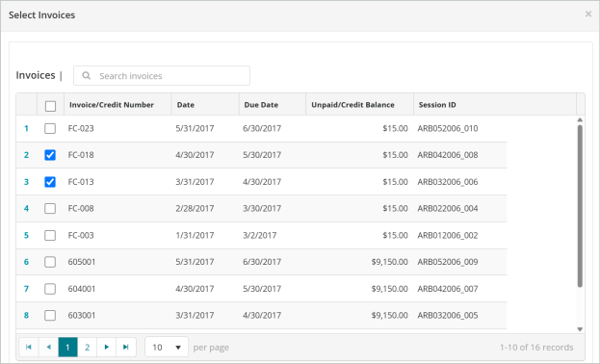The height and width of the screenshot is (364, 600).
Task: Sort by Due Date column header
Action: 261,105
